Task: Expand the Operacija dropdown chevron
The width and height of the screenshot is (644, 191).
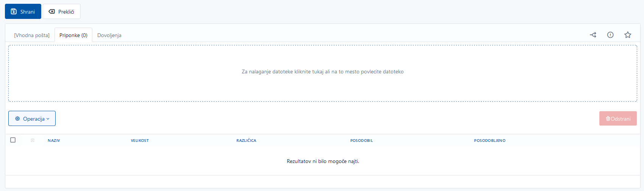Action: (48, 119)
